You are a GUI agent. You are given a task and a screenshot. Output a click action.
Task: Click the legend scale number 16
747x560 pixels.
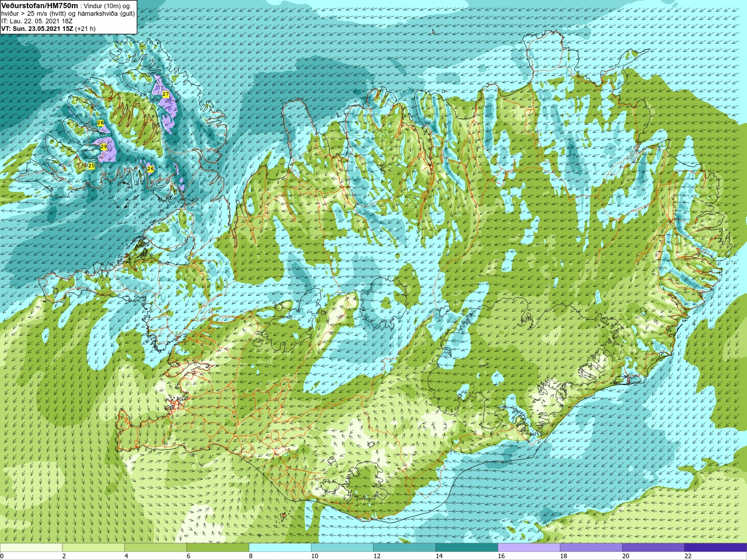click(501, 556)
